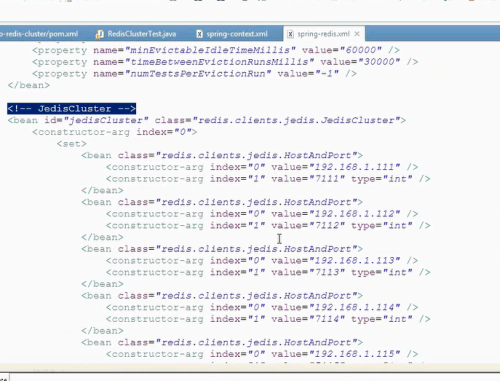This screenshot has height=381, width=500.
Task: Switch to the redis-cluster/pom.xml tab
Action: coord(39,34)
